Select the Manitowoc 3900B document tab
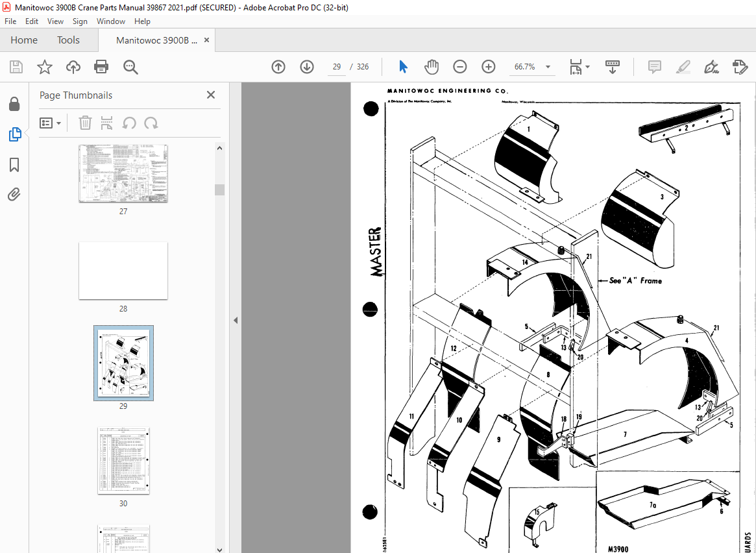 pos(156,40)
